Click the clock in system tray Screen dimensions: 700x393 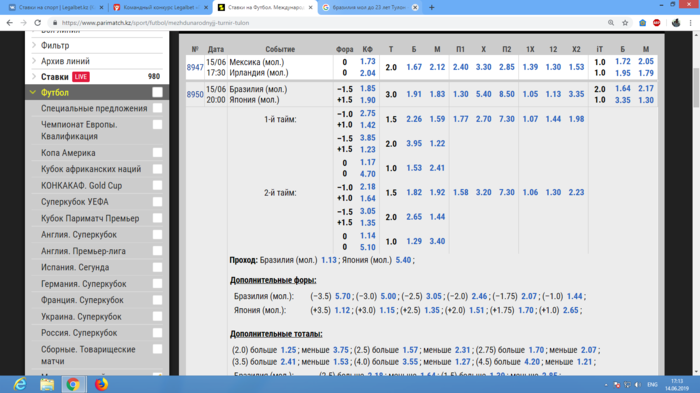point(677,385)
